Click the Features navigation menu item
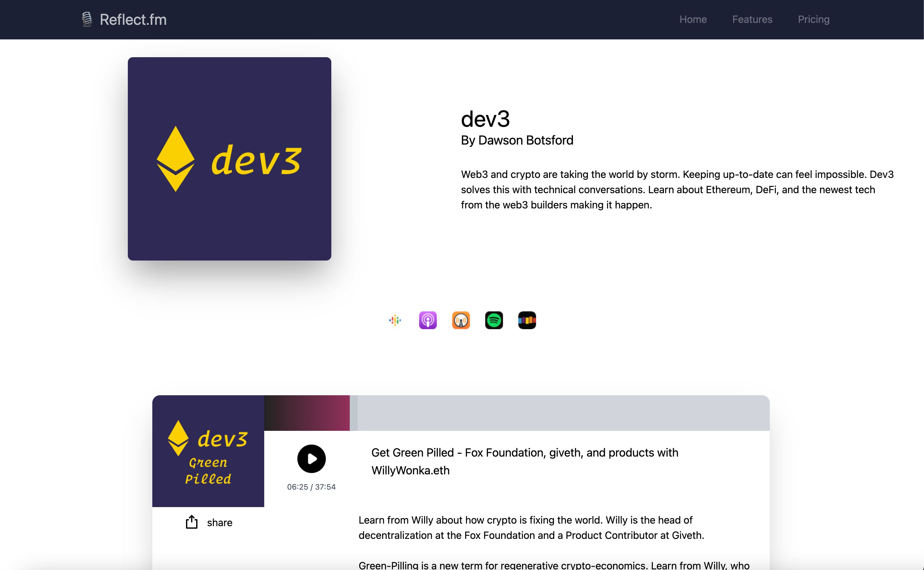Viewport: 924px width, 570px height. tap(752, 19)
